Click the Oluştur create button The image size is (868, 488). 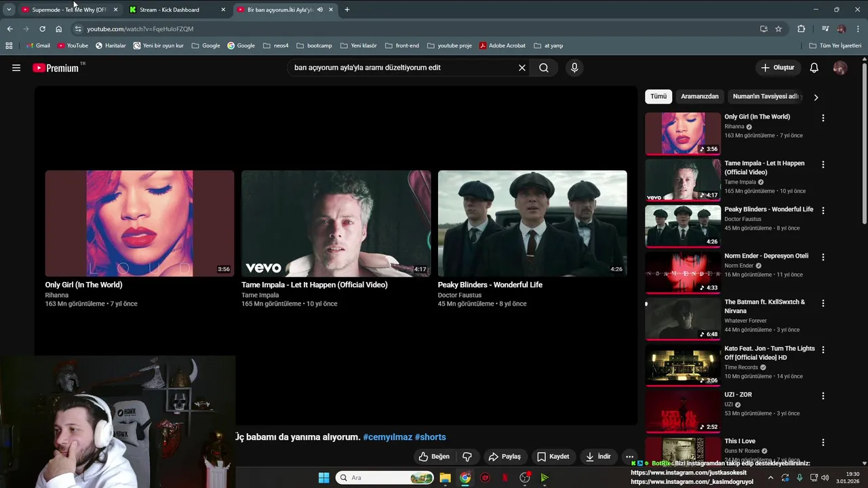(x=777, y=68)
